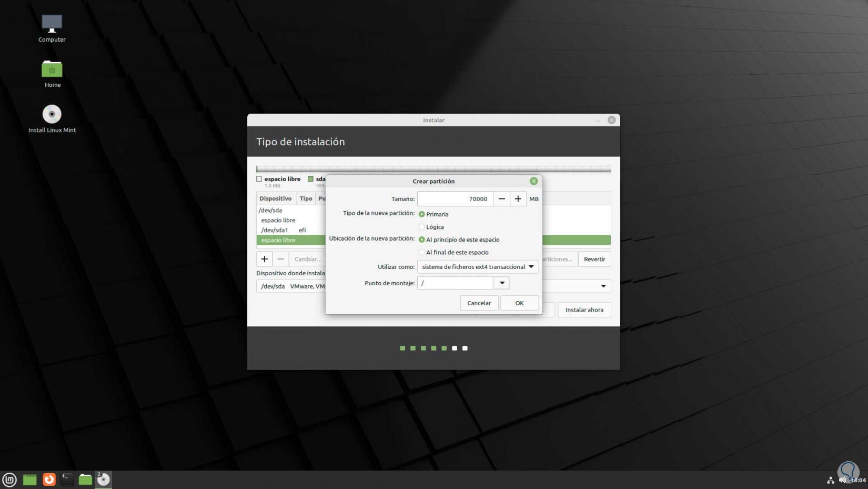This screenshot has width=868, height=489.
Task: Open the bootloader device dropdown arrow
Action: tap(603, 286)
